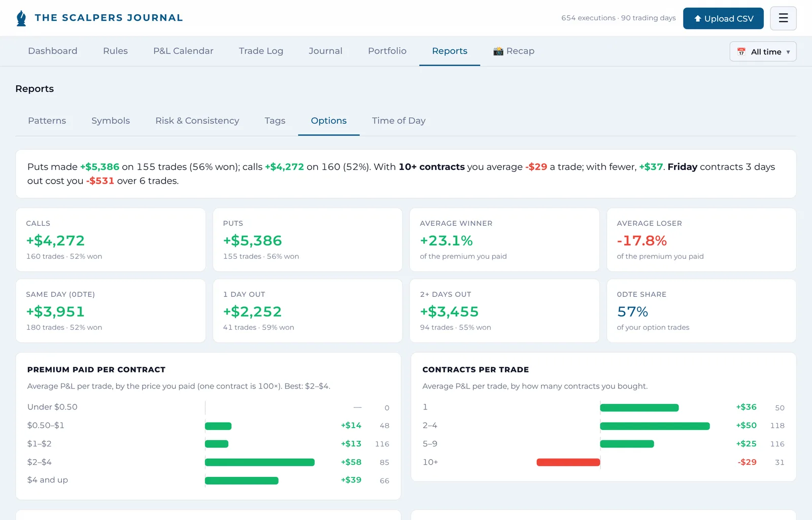Expand the All time dropdown arrow
The height and width of the screenshot is (520, 812).
[x=788, y=52]
